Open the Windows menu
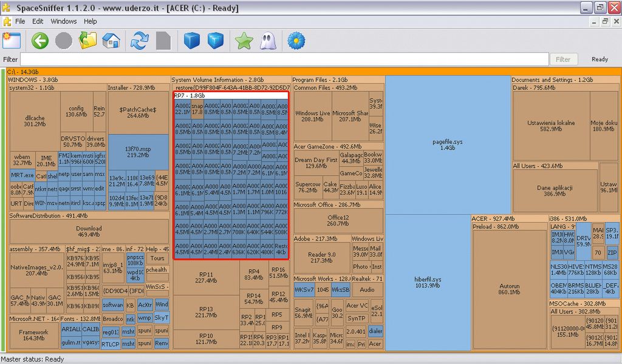Viewport: 622px width, 364px height. pyautogui.click(x=64, y=21)
